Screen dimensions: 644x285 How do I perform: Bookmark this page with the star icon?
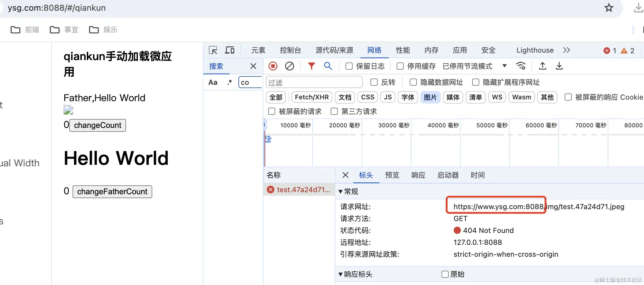pos(609,8)
